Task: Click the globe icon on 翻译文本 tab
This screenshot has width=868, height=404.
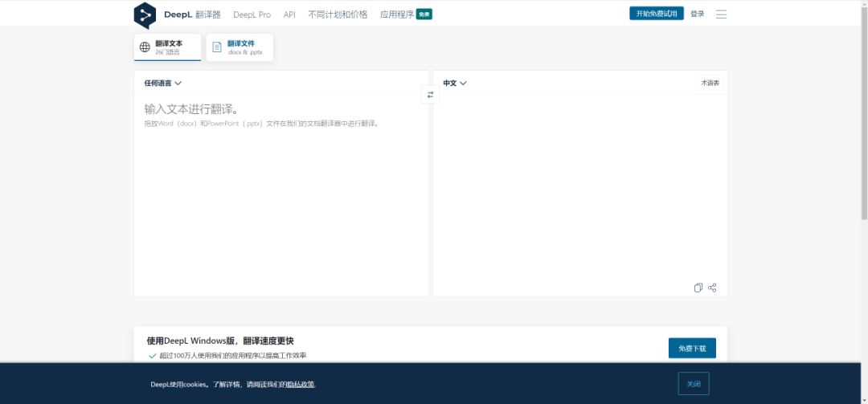Action: (x=145, y=47)
